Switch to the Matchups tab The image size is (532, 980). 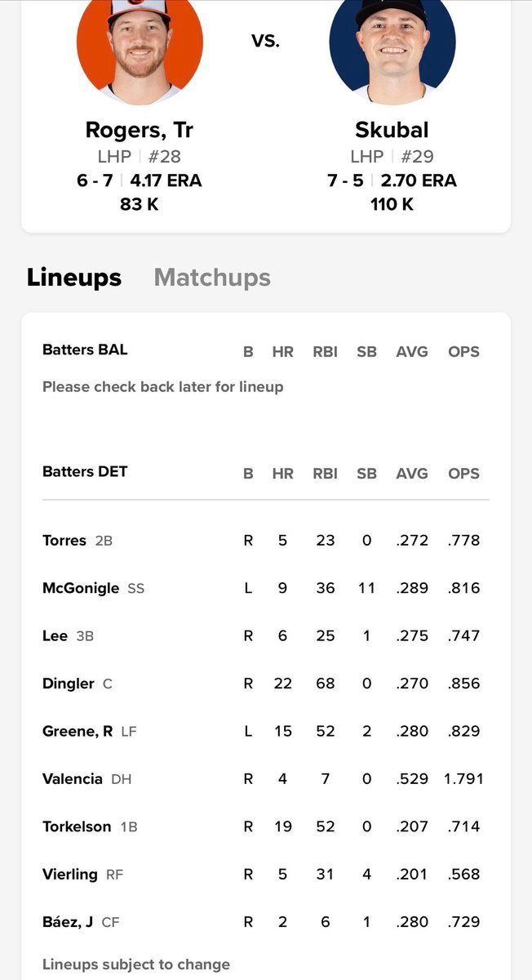coord(212,278)
